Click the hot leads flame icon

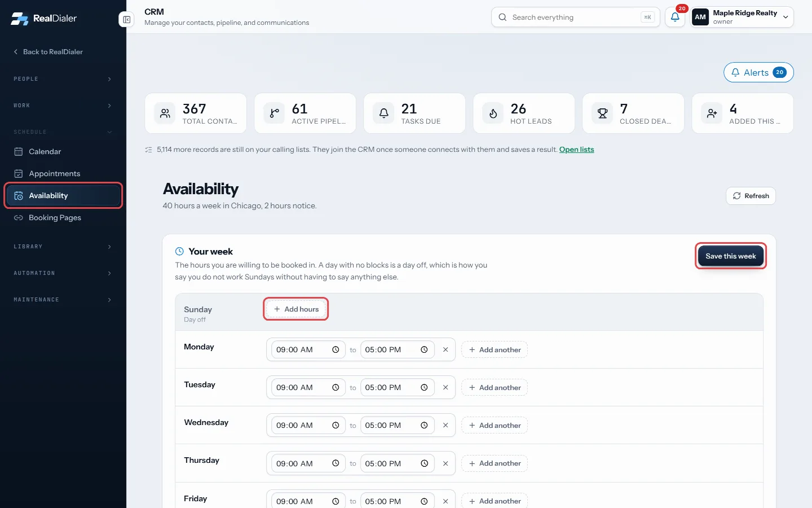493,113
